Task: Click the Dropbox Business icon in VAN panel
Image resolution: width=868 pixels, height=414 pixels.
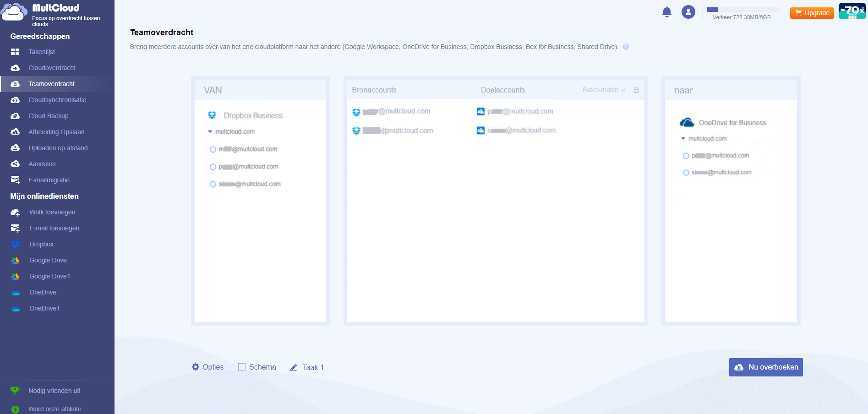Action: coord(212,115)
